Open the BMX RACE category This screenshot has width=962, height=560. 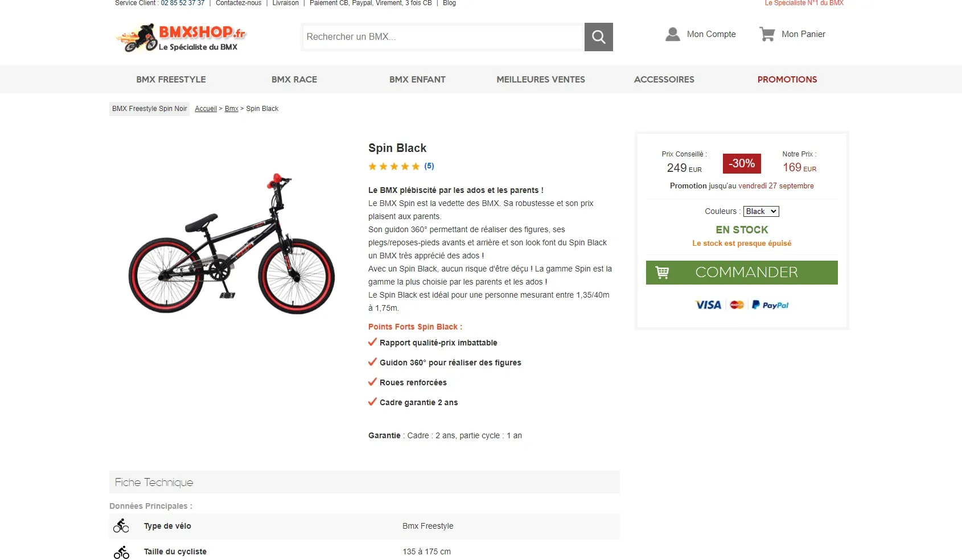pos(294,80)
